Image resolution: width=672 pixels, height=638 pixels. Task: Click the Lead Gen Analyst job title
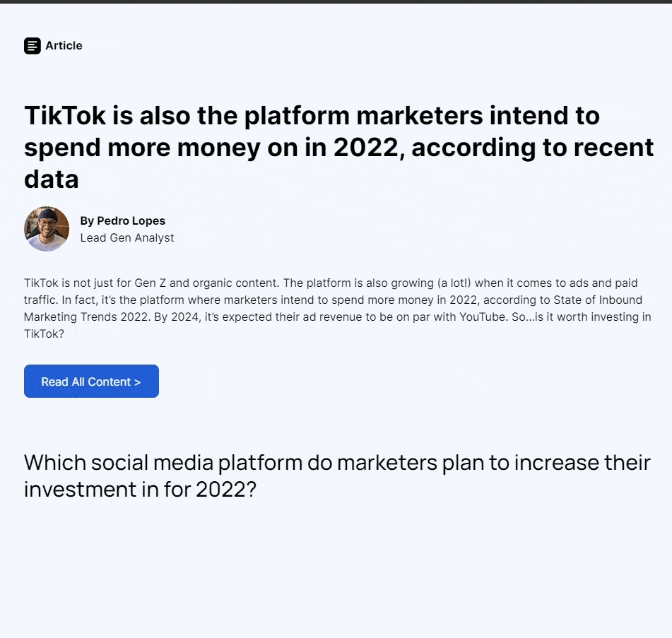[x=127, y=238]
